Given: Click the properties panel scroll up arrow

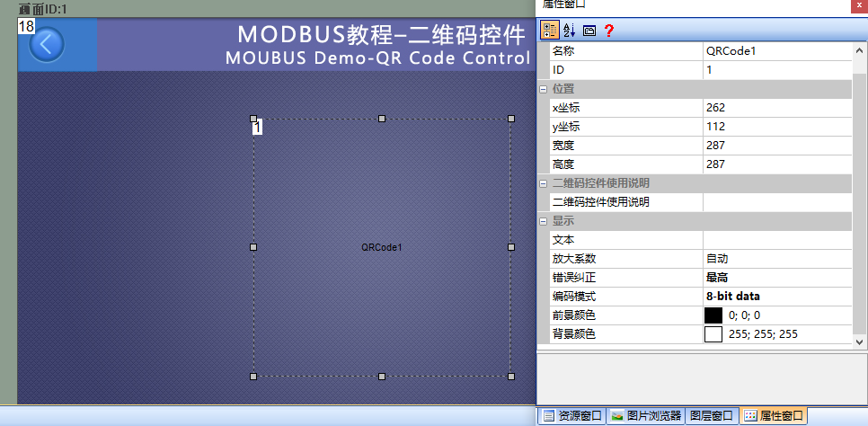Looking at the screenshot, I should [859, 50].
